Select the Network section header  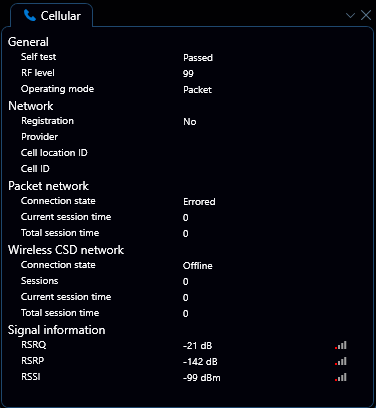pyautogui.click(x=31, y=106)
